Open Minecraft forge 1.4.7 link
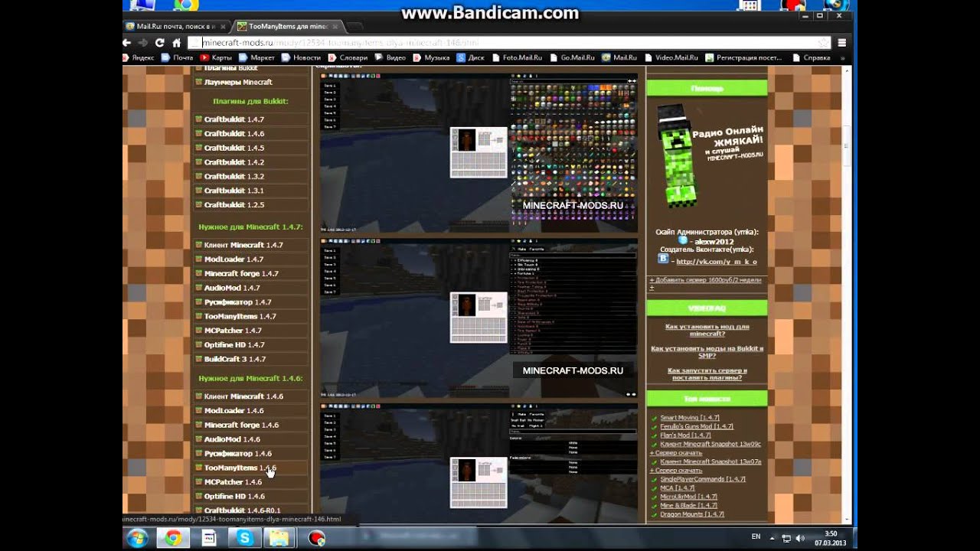Image resolution: width=980 pixels, height=551 pixels. click(241, 273)
